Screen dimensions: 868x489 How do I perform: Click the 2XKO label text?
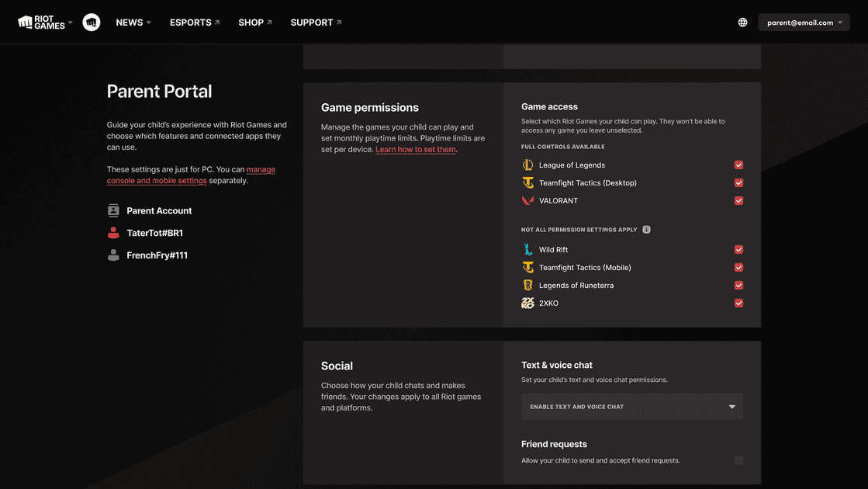click(x=548, y=303)
